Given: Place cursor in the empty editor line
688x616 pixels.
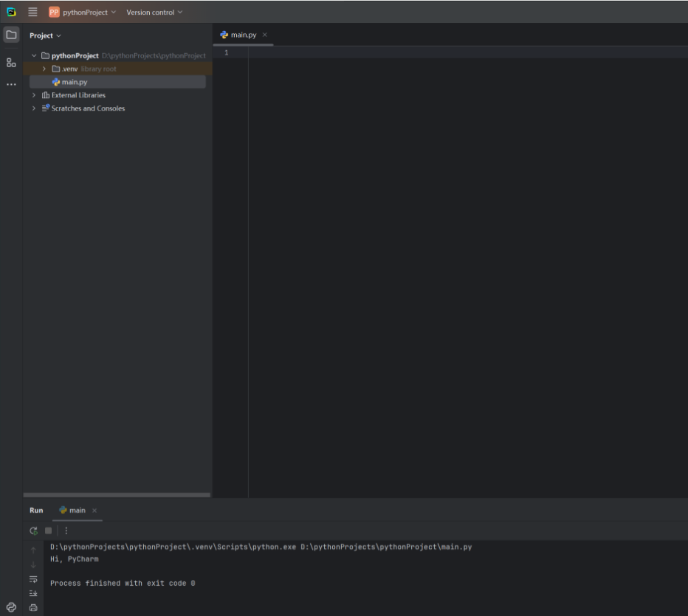Looking at the screenshot, I should 468,52.
